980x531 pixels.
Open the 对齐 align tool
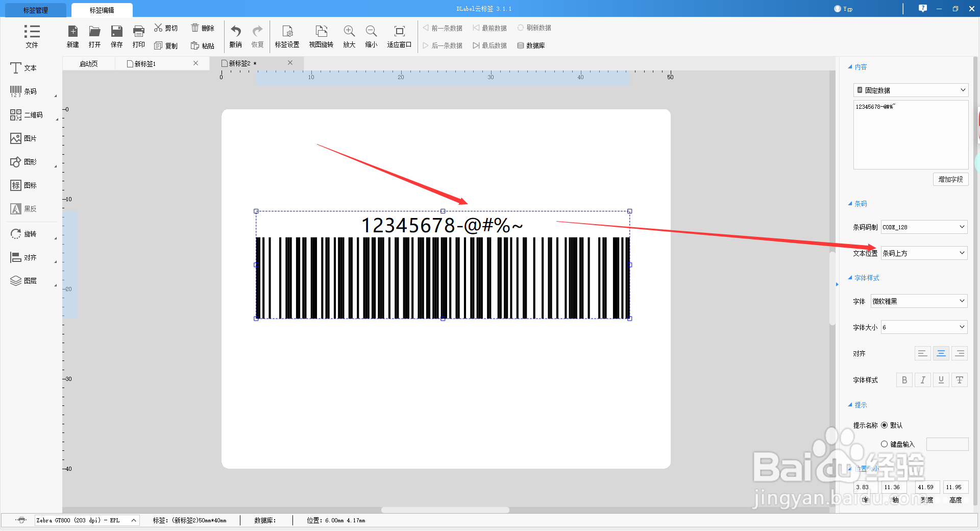pos(23,257)
